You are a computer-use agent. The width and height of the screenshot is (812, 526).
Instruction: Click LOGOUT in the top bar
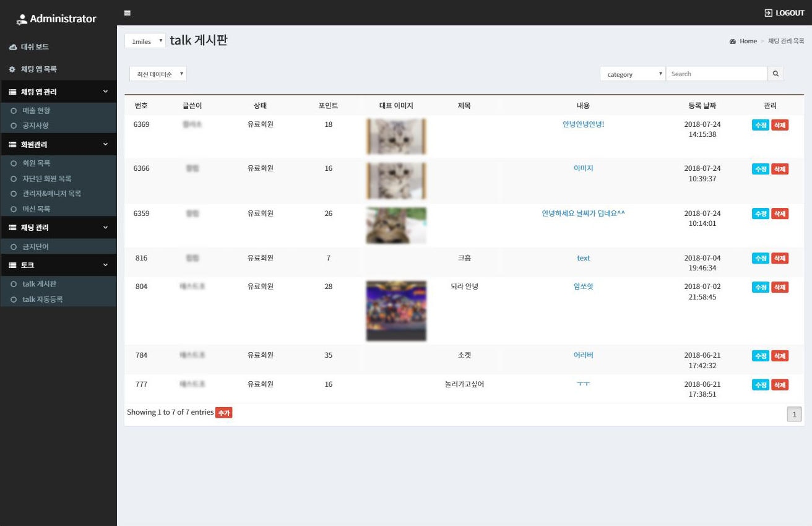pyautogui.click(x=790, y=13)
